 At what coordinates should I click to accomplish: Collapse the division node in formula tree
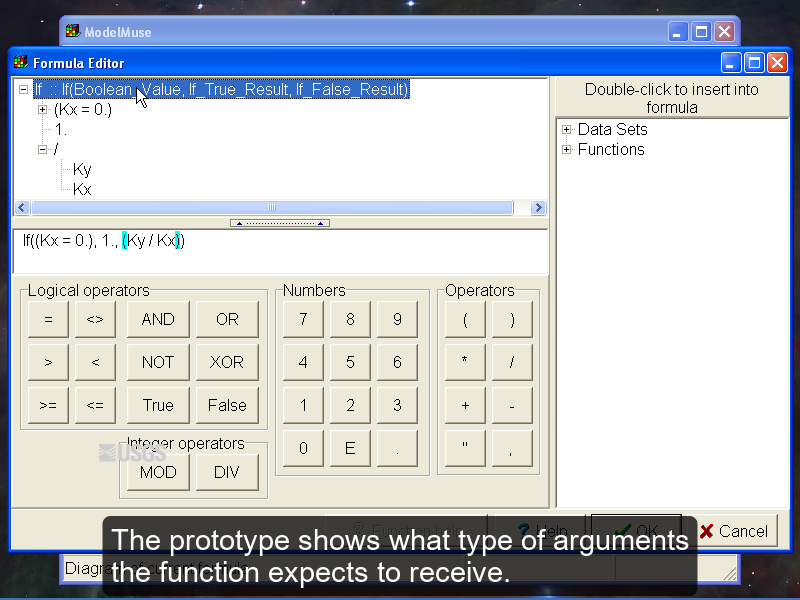[43, 150]
